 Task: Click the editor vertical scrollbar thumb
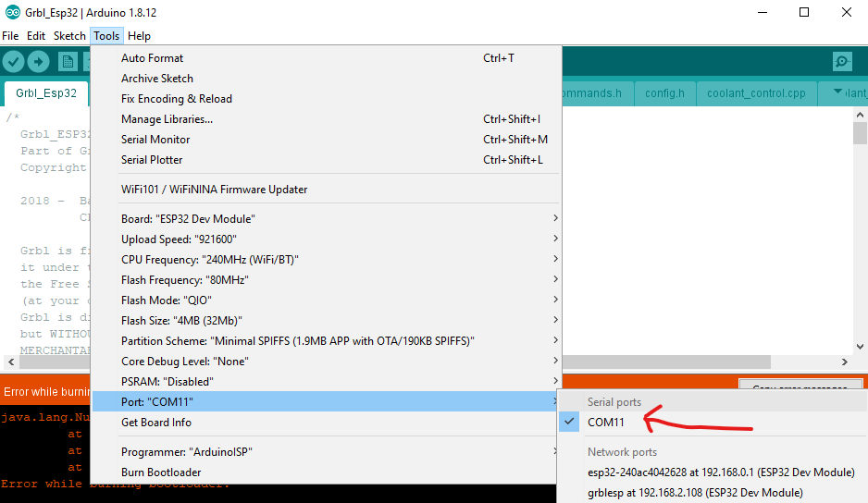click(860, 133)
